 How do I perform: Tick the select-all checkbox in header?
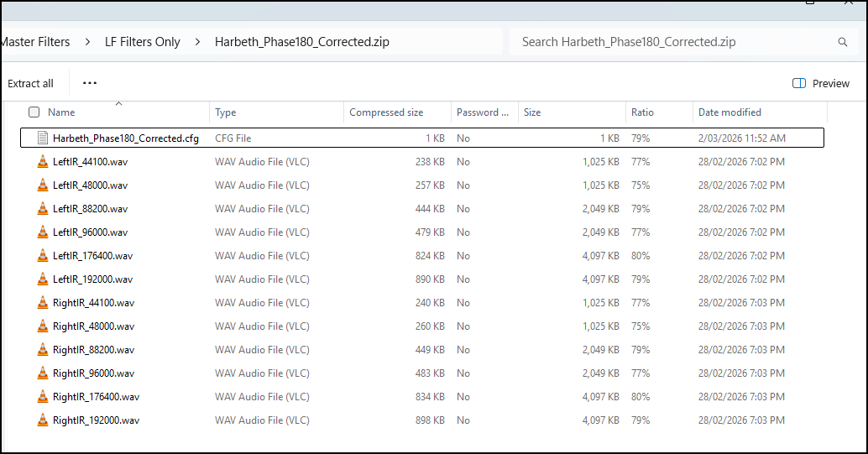34,112
